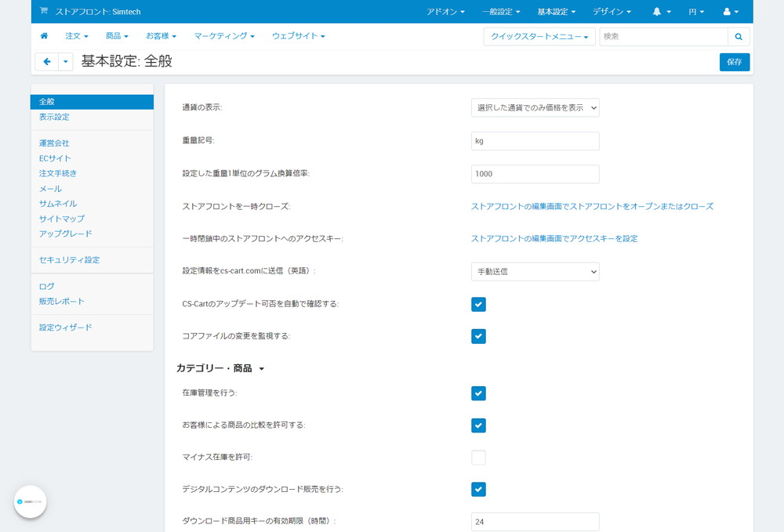The image size is (784, 532).
Task: Open the 注文 menu
Action: [77, 36]
